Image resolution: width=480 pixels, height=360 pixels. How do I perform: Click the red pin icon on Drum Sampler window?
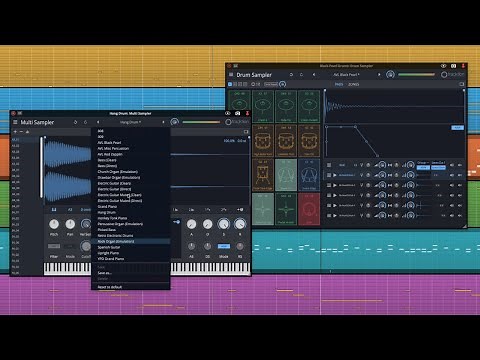click(463, 66)
